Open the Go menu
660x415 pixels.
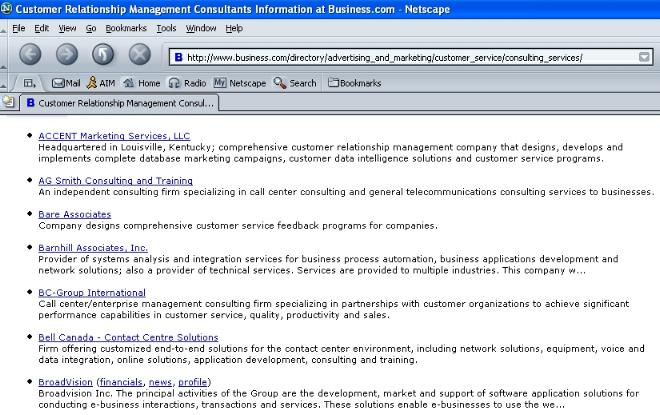pos(91,28)
